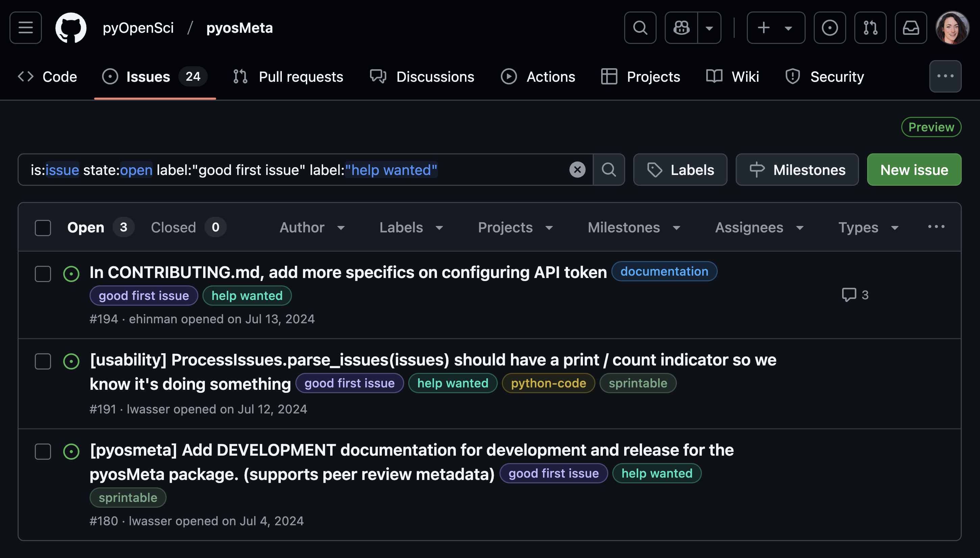Click sprintable label on issue #191
This screenshot has height=558, width=980.
[x=638, y=383]
